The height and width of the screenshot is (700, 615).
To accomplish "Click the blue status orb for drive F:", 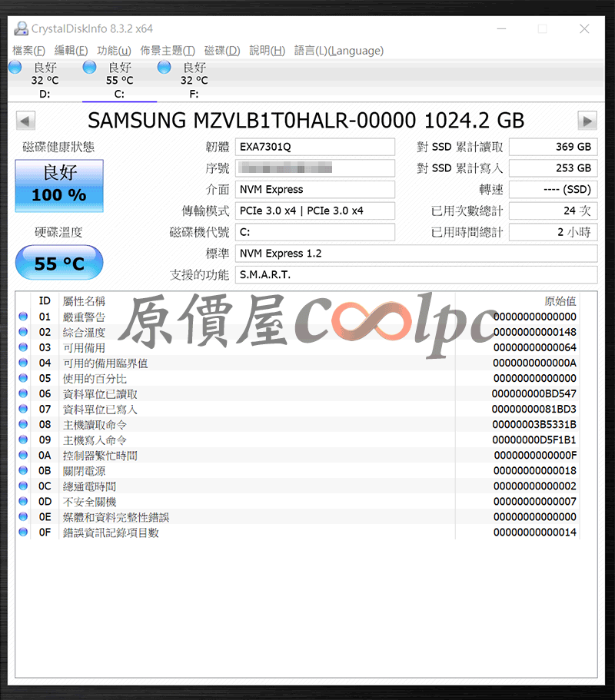I will 165,67.
